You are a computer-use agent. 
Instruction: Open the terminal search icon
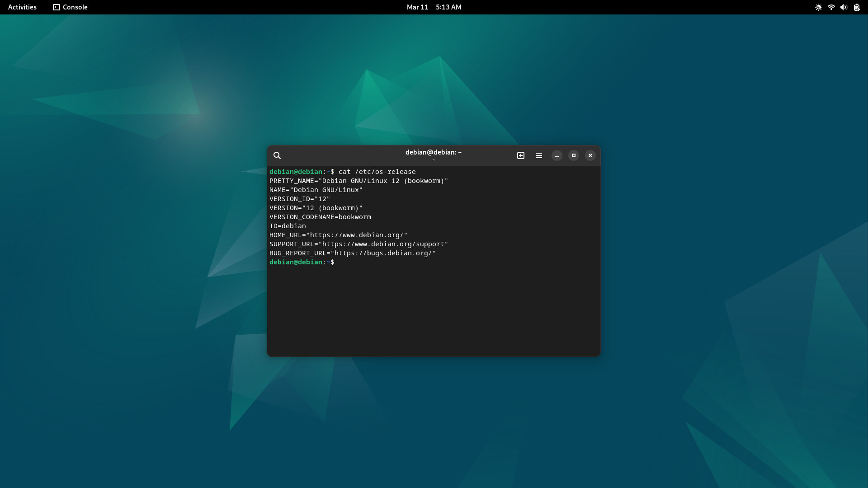click(277, 155)
